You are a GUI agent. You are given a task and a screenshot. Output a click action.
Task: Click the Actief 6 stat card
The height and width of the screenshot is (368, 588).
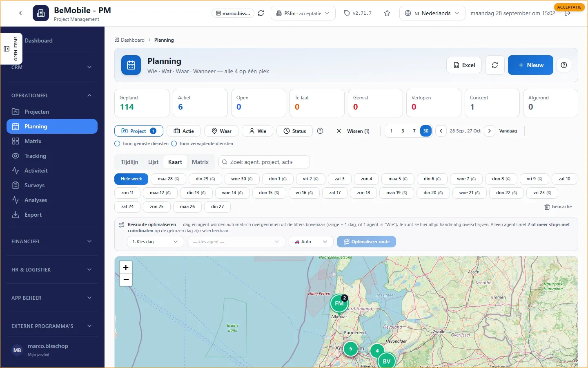click(x=200, y=103)
